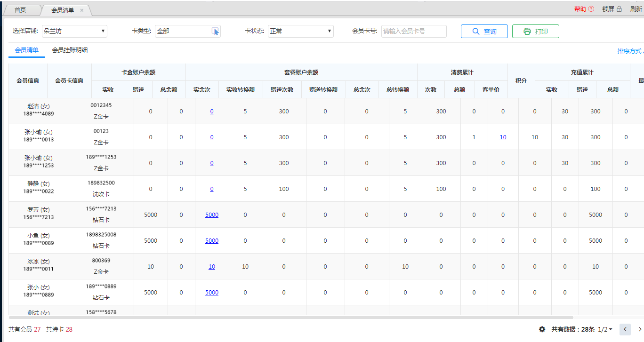
Task: Focus the 会员卡号 input field
Action: [x=414, y=32]
